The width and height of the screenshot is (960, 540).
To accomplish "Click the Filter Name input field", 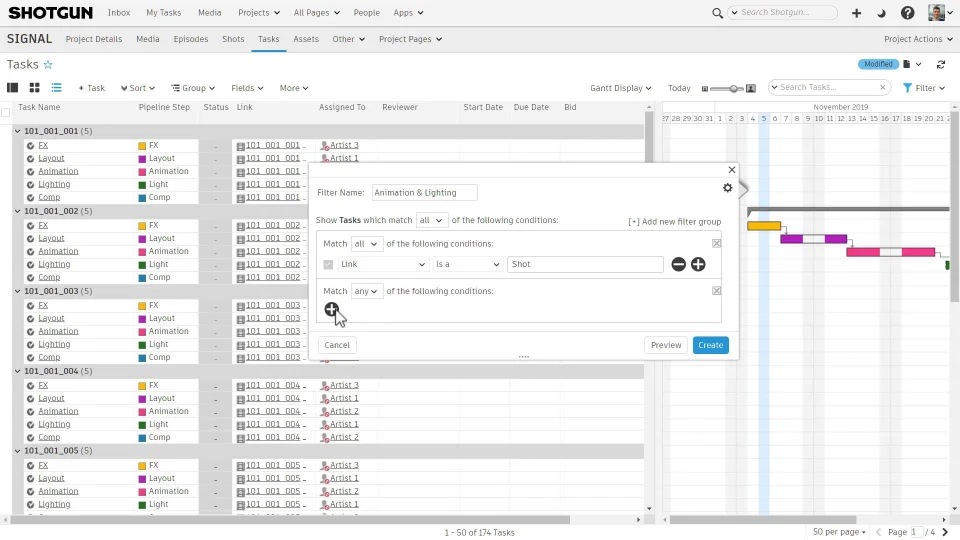I will click(424, 193).
